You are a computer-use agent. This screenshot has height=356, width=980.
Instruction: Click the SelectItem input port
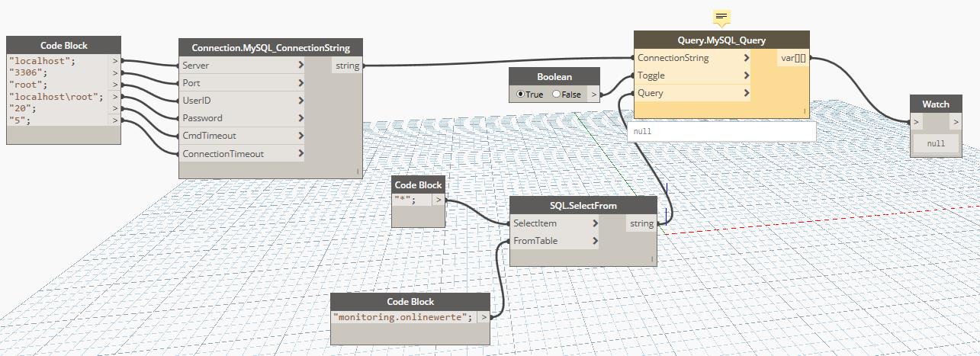coord(554,223)
